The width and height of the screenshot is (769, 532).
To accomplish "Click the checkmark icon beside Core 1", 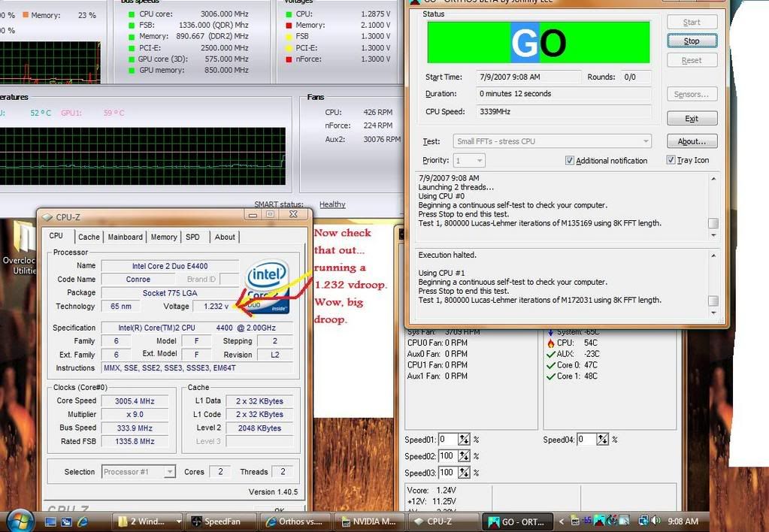I will [551, 376].
